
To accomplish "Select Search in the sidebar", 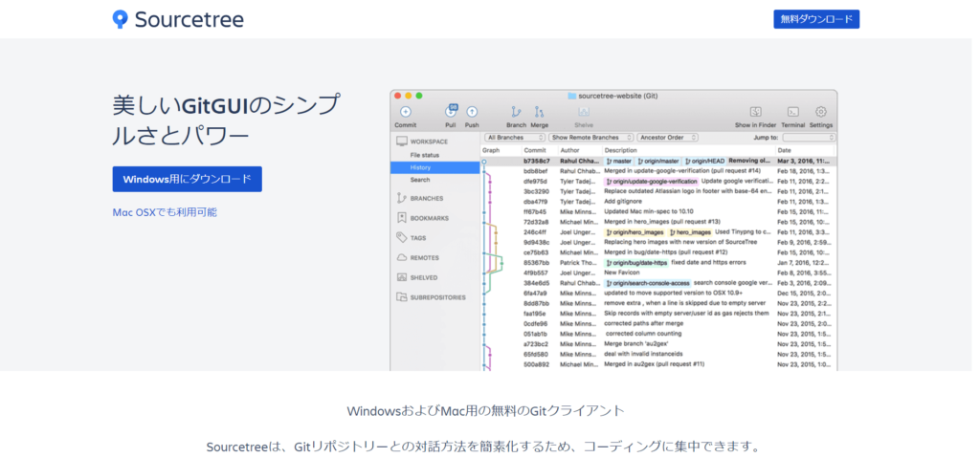I will click(x=420, y=180).
